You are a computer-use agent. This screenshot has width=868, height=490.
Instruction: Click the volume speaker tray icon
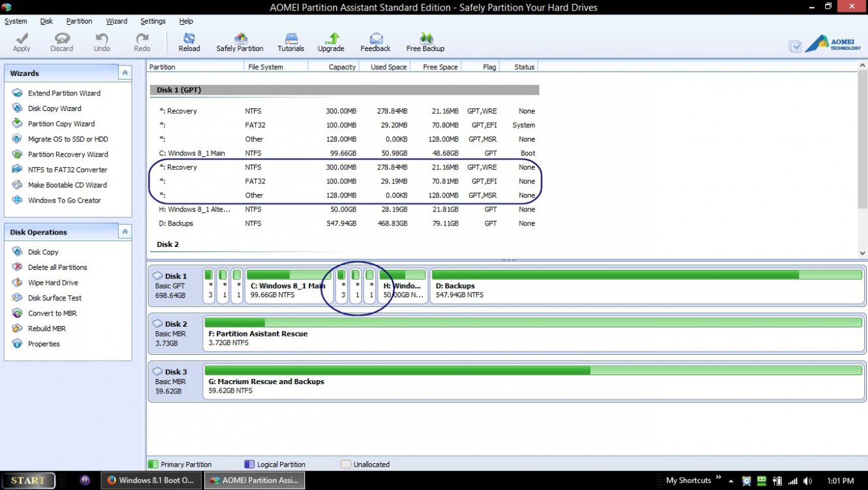point(807,481)
